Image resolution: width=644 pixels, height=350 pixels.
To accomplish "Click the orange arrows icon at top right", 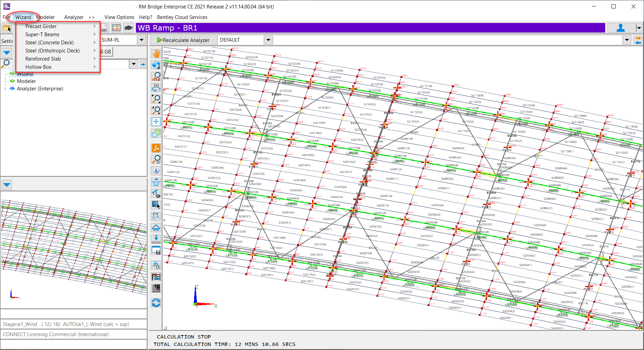I will click(638, 40).
